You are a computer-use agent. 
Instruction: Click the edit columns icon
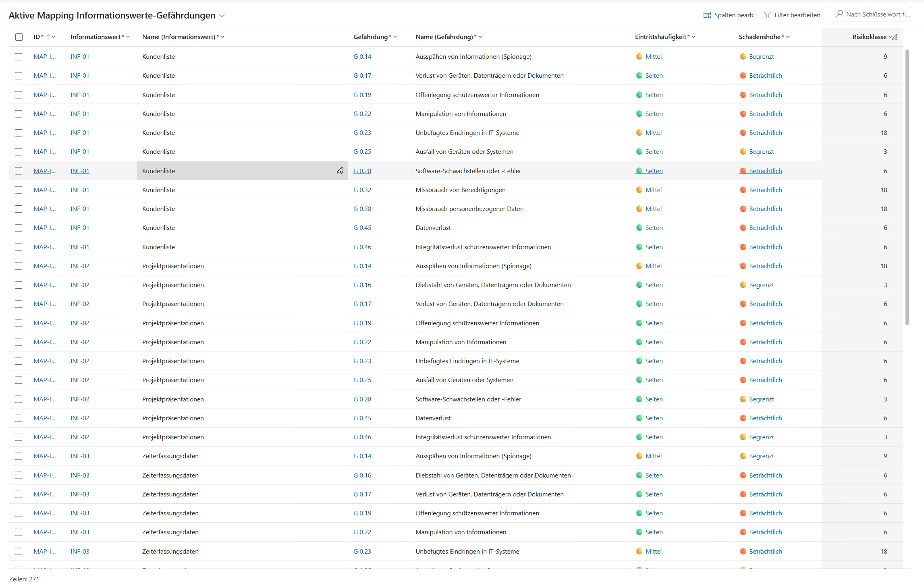[x=707, y=15]
